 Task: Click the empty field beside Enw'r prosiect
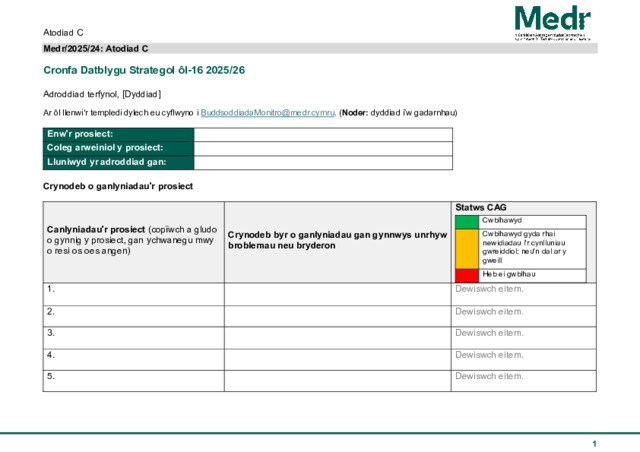pos(322,134)
